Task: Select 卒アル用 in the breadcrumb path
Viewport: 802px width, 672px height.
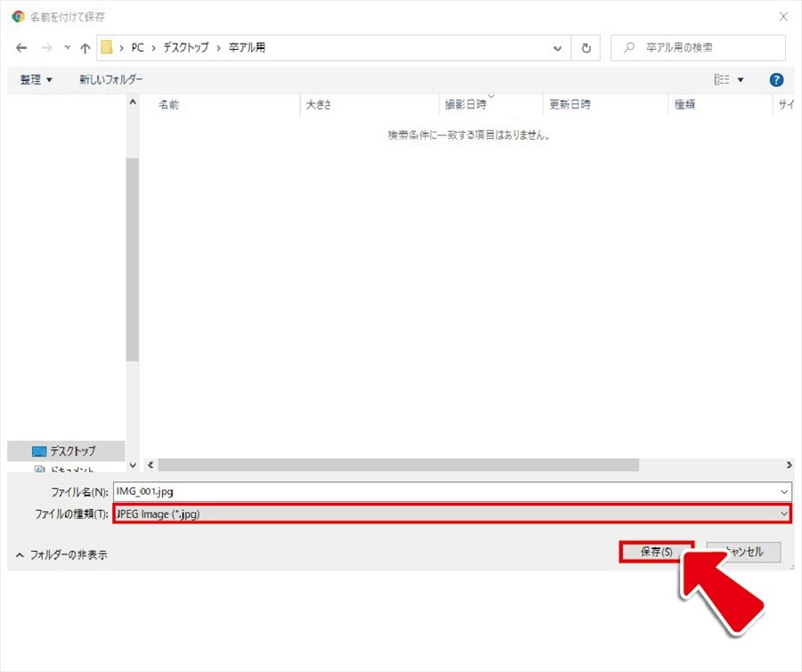Action: click(x=247, y=47)
